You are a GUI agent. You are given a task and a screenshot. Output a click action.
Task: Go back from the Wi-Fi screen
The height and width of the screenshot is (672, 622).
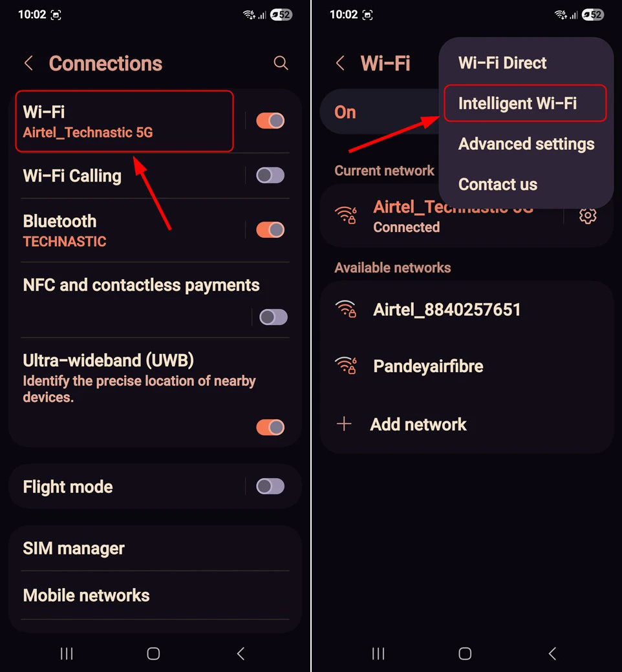pos(340,63)
